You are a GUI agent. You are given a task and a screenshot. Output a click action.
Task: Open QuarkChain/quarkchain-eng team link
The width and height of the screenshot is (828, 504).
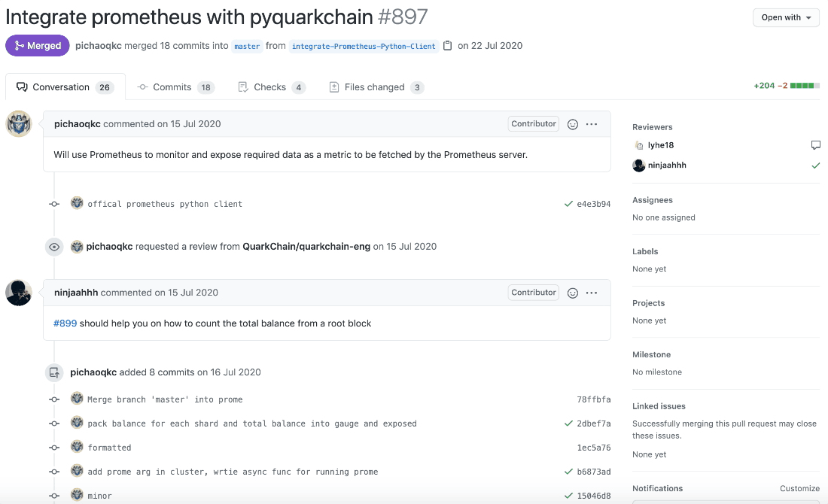click(306, 247)
